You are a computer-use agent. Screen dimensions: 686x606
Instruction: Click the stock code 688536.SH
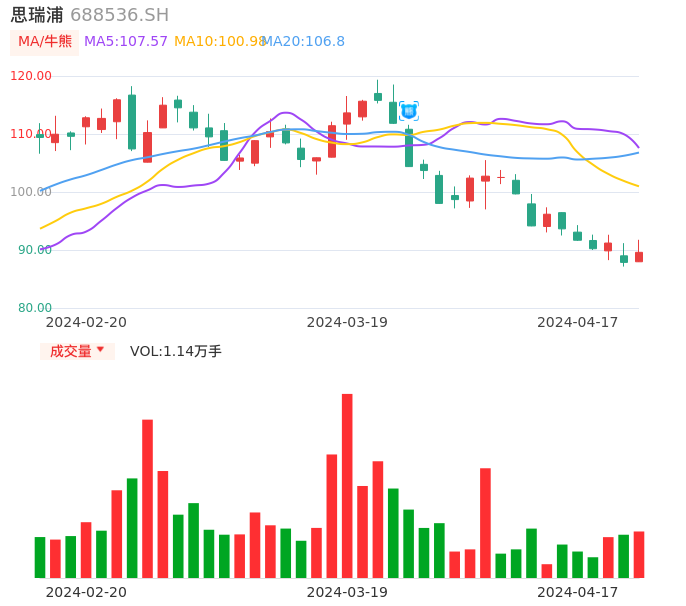coord(119,15)
